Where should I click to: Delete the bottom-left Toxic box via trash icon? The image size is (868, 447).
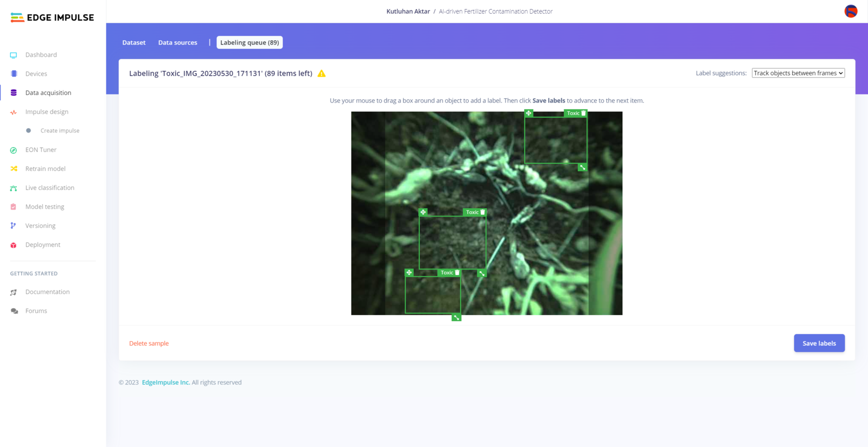457,273
